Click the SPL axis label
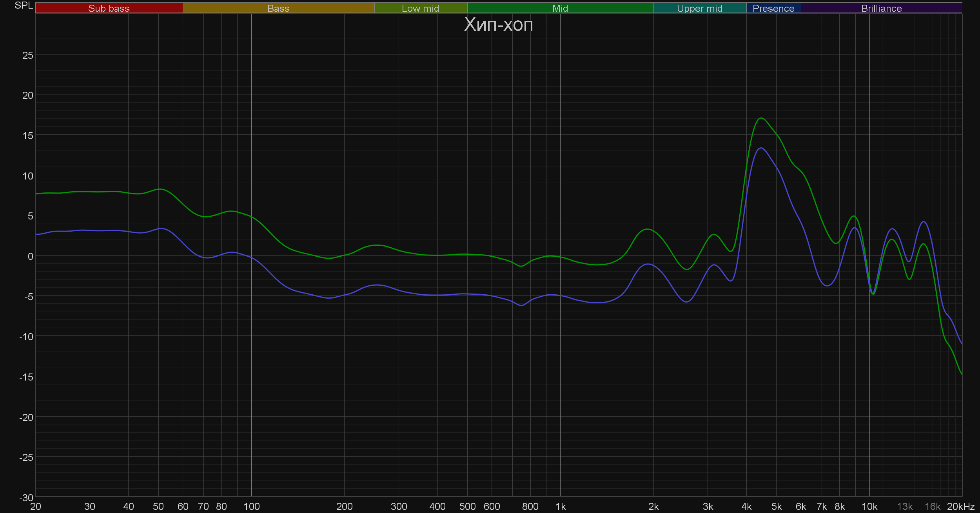This screenshot has height=513, width=980. tap(24, 5)
